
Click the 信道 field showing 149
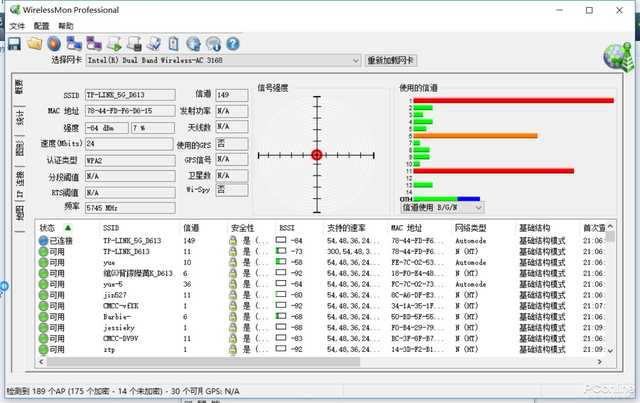point(231,95)
